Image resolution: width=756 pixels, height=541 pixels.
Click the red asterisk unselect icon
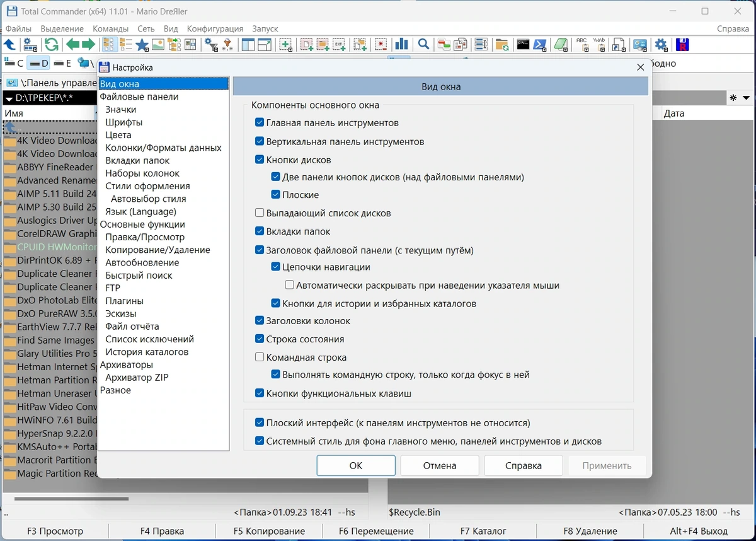[x=380, y=44]
